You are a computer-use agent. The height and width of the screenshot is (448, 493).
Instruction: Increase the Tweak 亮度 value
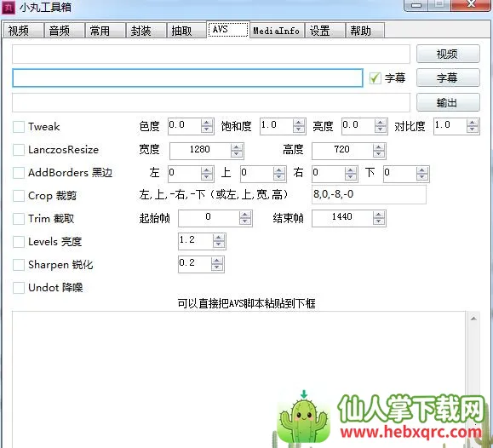(381, 123)
